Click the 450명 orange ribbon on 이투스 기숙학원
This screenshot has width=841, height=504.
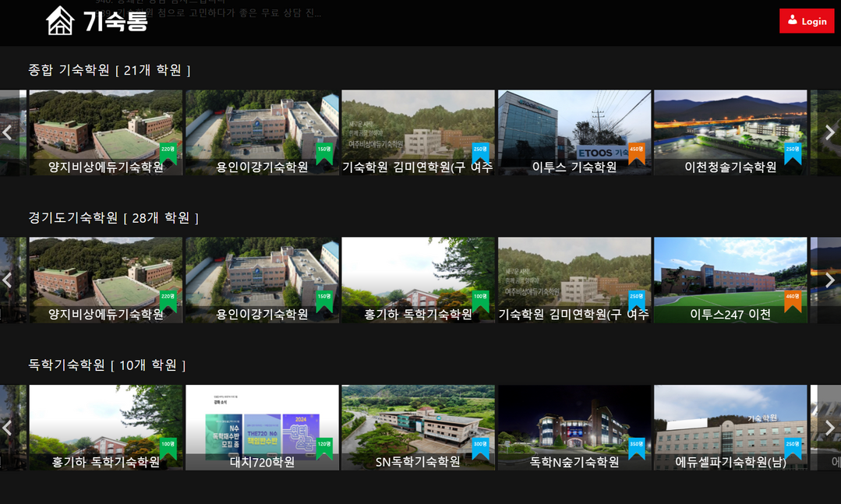(636, 152)
